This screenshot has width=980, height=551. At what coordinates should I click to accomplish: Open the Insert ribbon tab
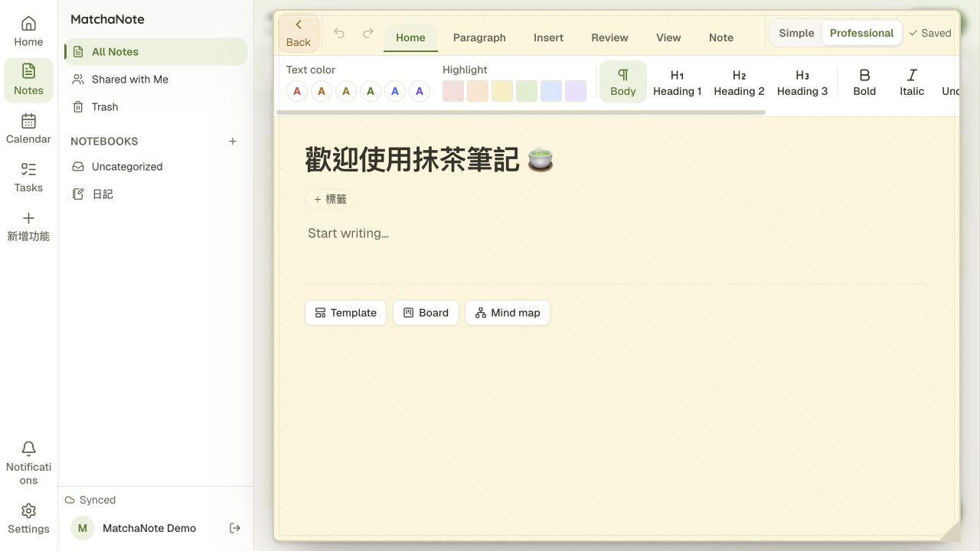(x=548, y=37)
